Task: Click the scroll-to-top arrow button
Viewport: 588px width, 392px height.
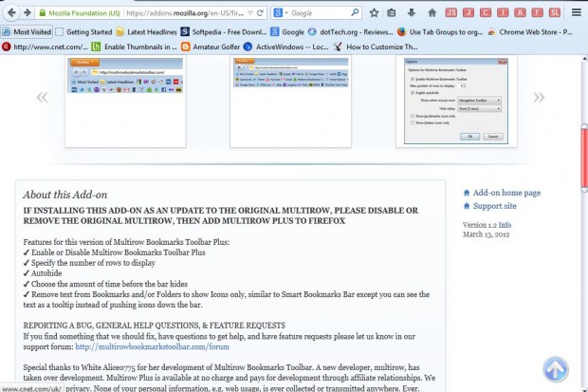Action: [556, 369]
